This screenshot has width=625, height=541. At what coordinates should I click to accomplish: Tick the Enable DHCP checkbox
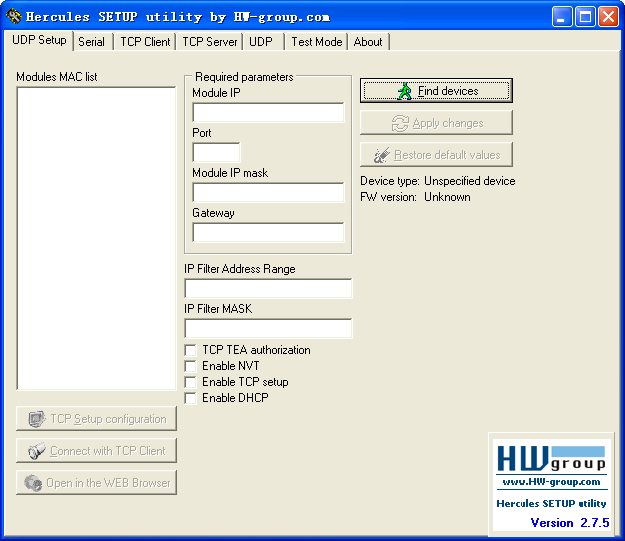[191, 398]
